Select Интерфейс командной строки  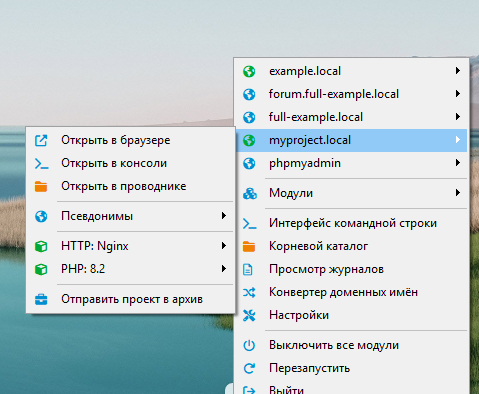point(352,223)
